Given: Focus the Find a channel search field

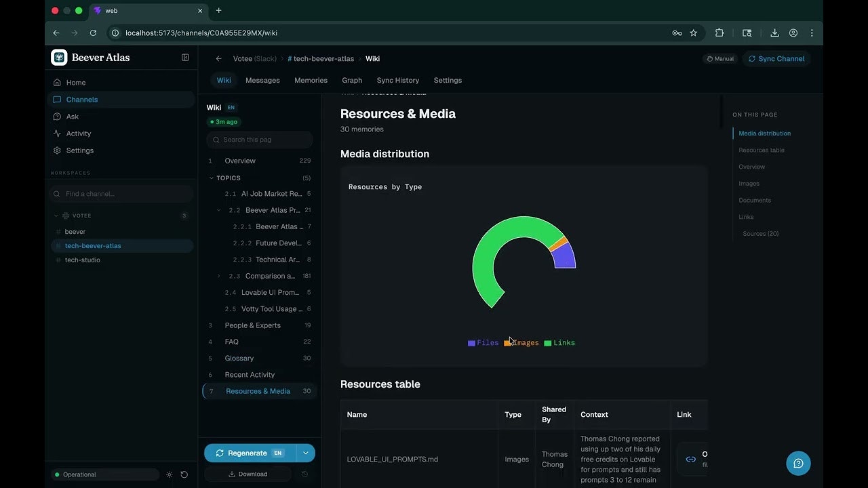Looking at the screenshot, I should (121, 194).
